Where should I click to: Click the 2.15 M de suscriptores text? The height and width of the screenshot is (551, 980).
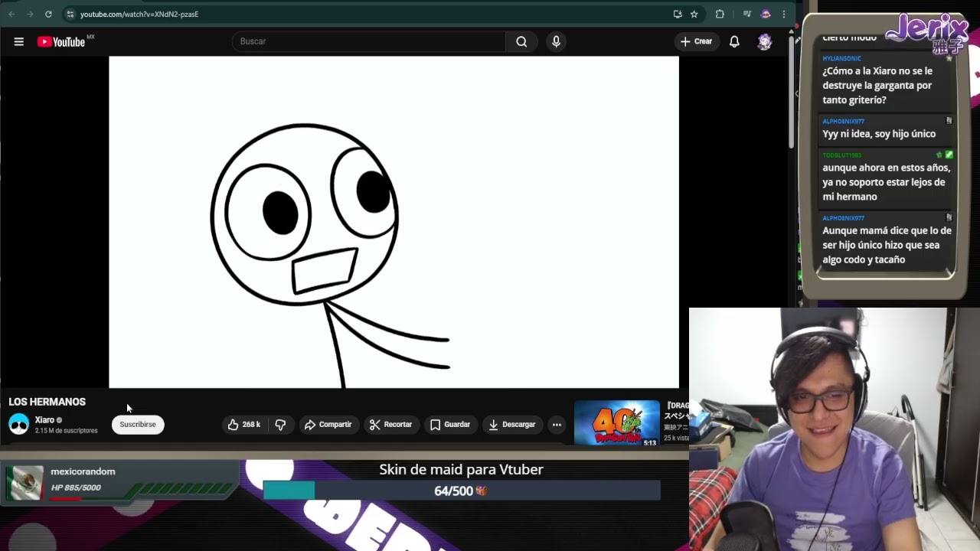coord(66,431)
